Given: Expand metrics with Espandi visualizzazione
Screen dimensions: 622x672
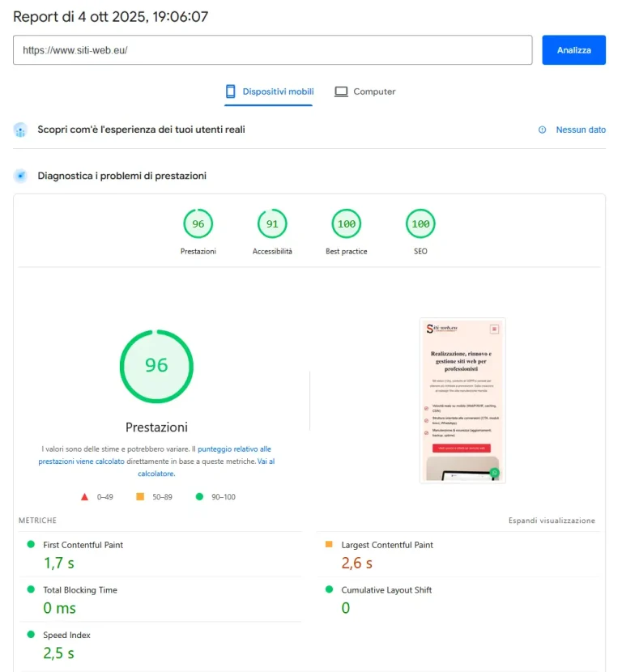Looking at the screenshot, I should 552,521.
